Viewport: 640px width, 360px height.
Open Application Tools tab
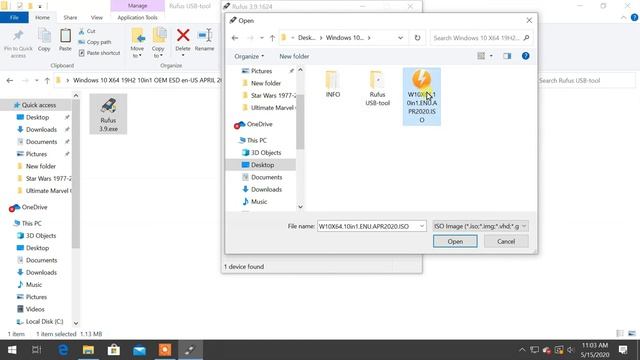click(138, 18)
